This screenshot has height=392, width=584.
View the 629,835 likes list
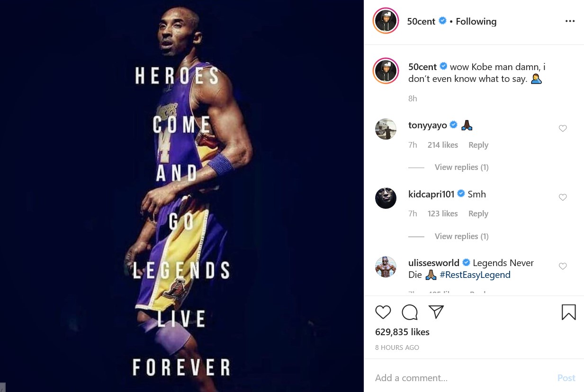[x=402, y=332]
